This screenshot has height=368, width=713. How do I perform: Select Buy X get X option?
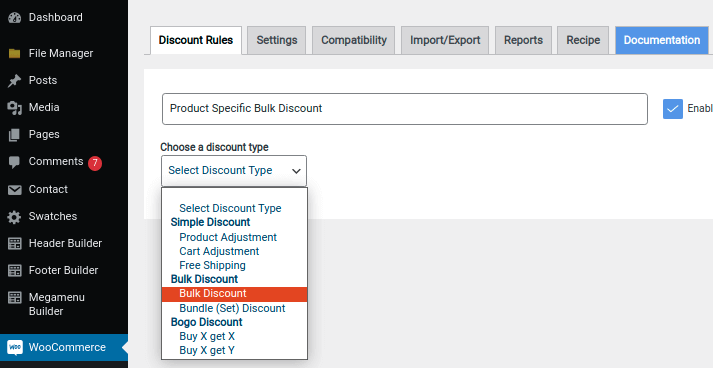click(x=235, y=337)
